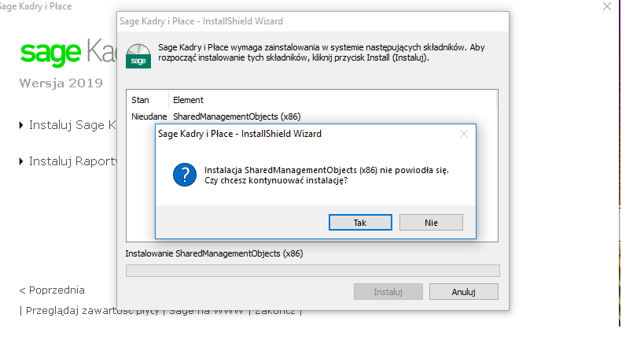This screenshot has width=644, height=362.
Task: Open Przeglądaj zawartość płyty link
Action: 92,311
